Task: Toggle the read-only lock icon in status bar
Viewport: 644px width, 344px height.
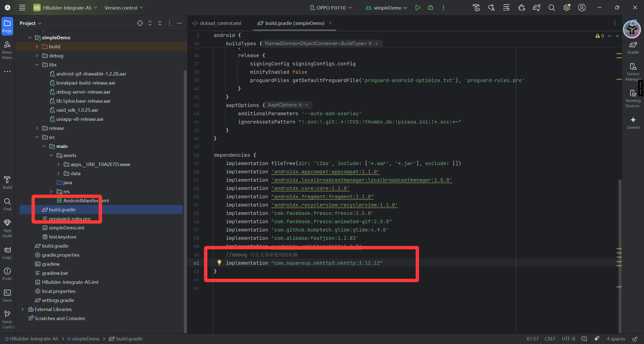Action: coord(635,339)
